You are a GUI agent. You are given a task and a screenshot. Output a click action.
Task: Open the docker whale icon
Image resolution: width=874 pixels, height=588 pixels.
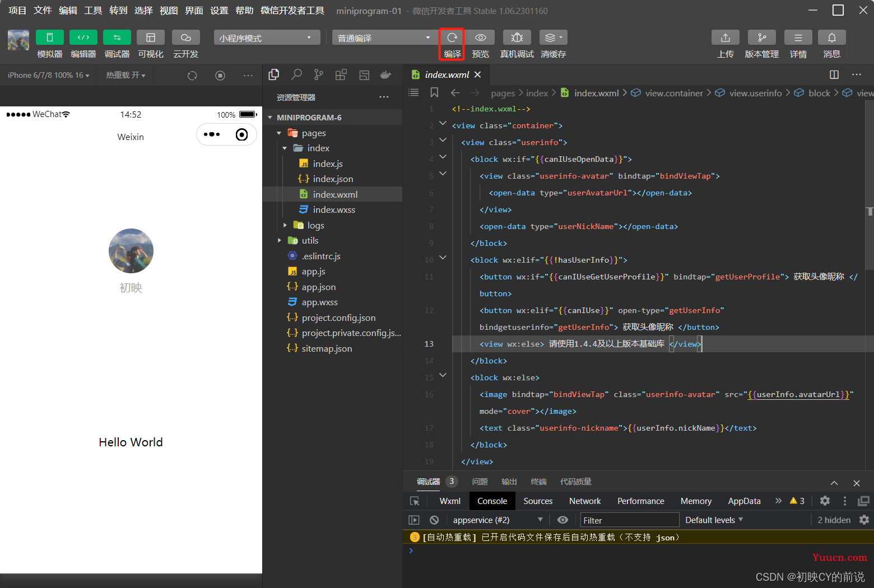point(386,74)
